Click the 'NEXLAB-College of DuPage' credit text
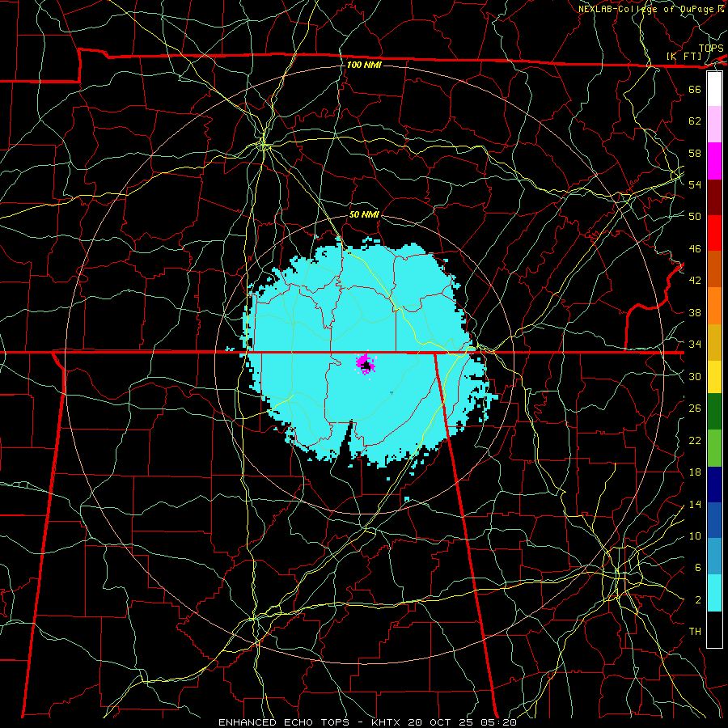The width and height of the screenshot is (728, 728). point(646,9)
